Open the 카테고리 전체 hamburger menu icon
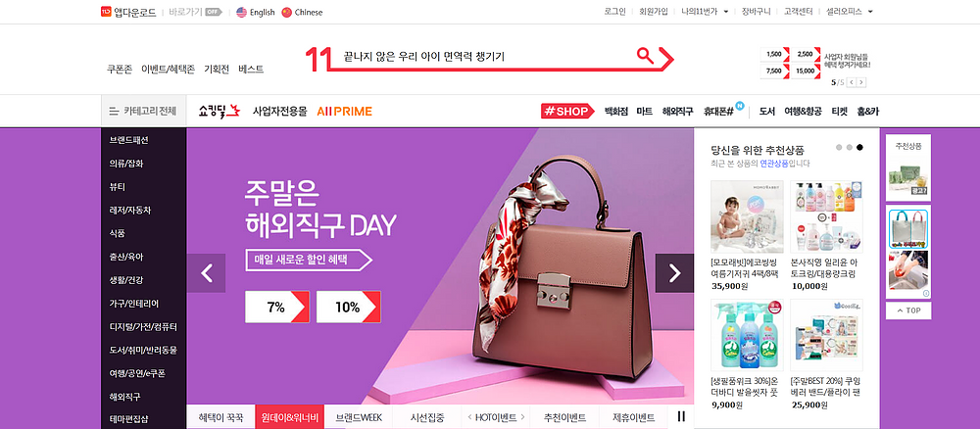Screen dimensions: 980x429 point(114,111)
